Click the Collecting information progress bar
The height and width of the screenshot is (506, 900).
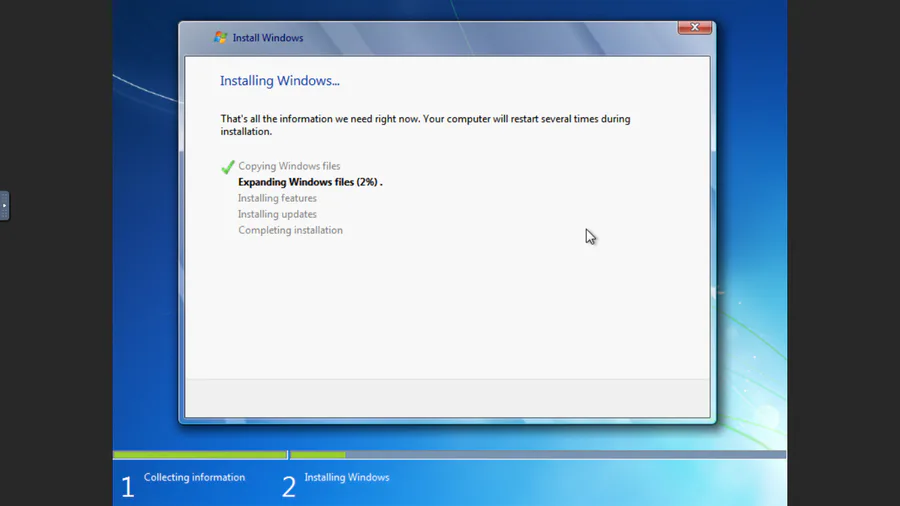tap(200, 455)
